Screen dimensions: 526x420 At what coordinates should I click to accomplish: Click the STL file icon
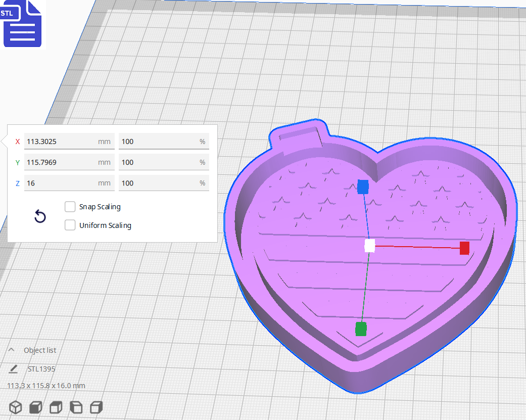(x=22, y=24)
